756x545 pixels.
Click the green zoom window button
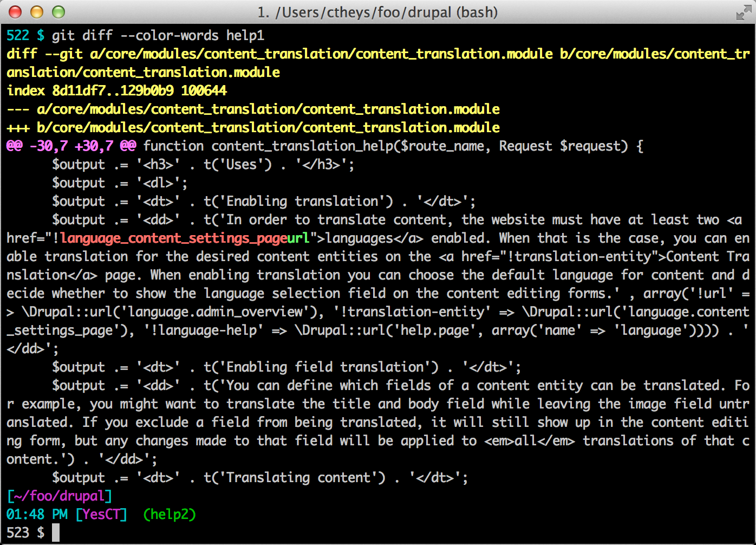pyautogui.click(x=58, y=12)
